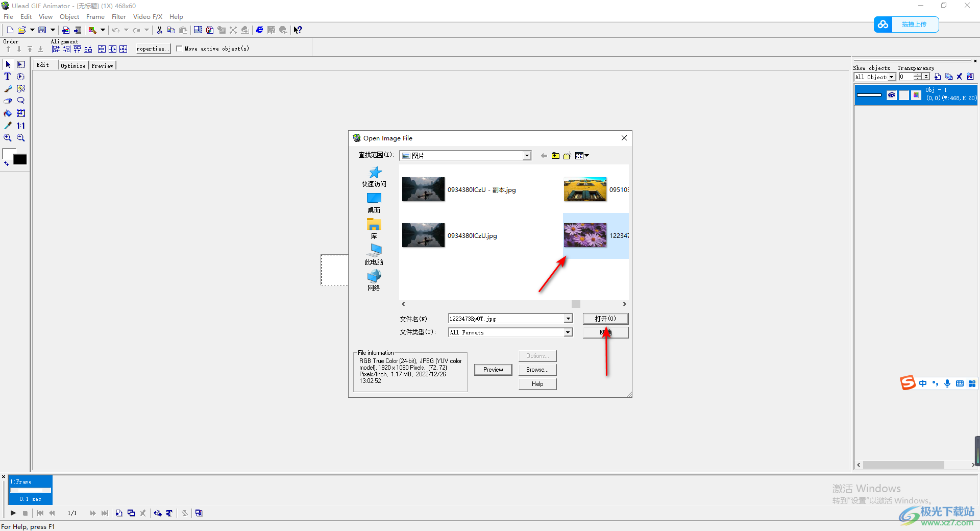Click the 快速访问 star shortcut
This screenshot has width=980, height=531.
(x=374, y=177)
